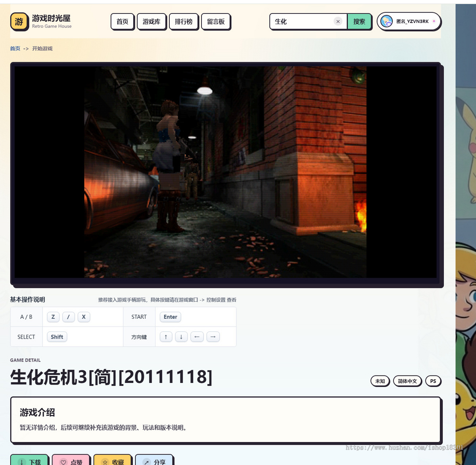This screenshot has height=465, width=476.
Task: Click the star icon on 收藏
Action: 105,462
